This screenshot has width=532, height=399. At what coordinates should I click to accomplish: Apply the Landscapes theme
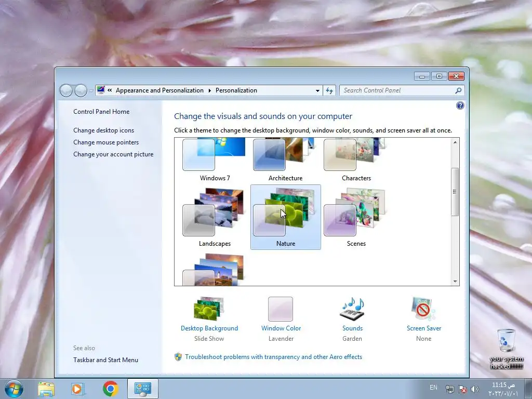(x=215, y=217)
